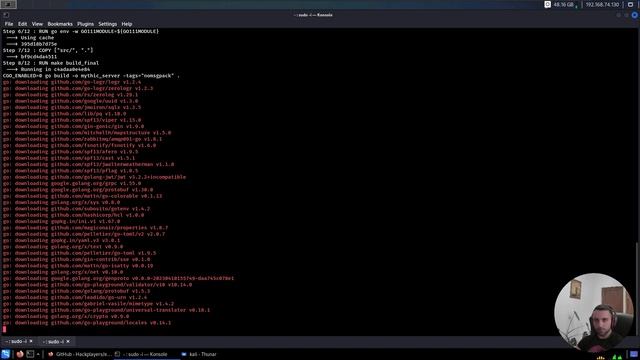Launch terminal from the taskbar quick launcher
Viewport: 640px width, 360px height.
pyautogui.click(x=30, y=354)
